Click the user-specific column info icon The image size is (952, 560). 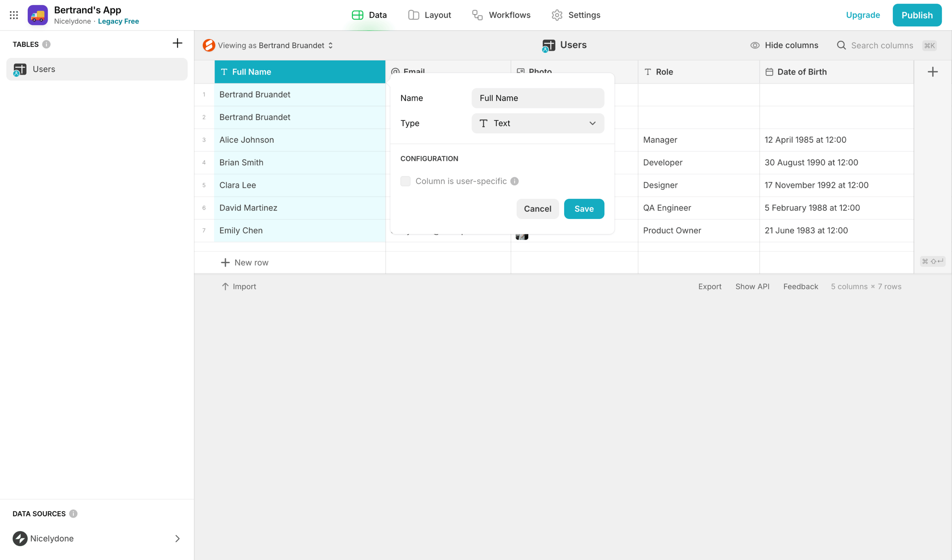tap(514, 181)
